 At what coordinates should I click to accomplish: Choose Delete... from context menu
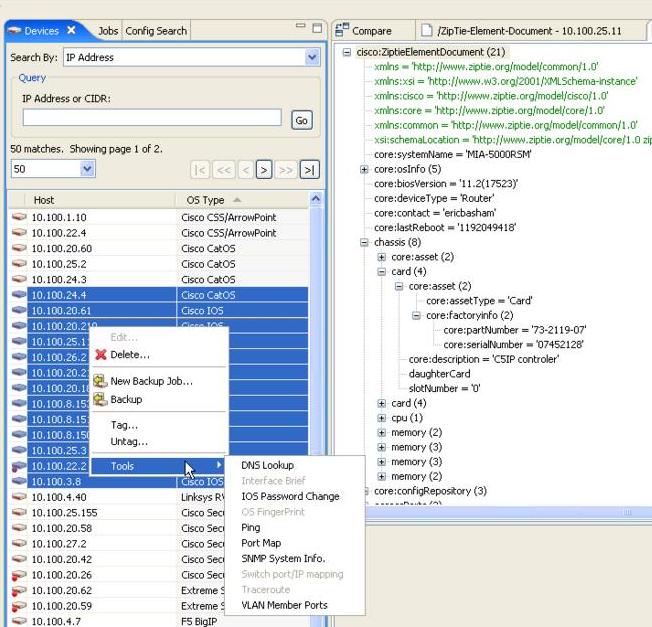click(159, 355)
